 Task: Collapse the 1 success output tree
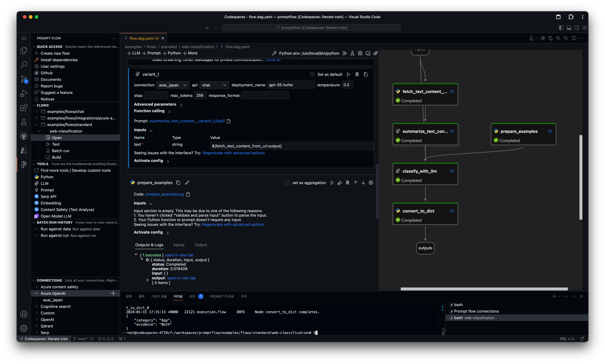(136, 255)
